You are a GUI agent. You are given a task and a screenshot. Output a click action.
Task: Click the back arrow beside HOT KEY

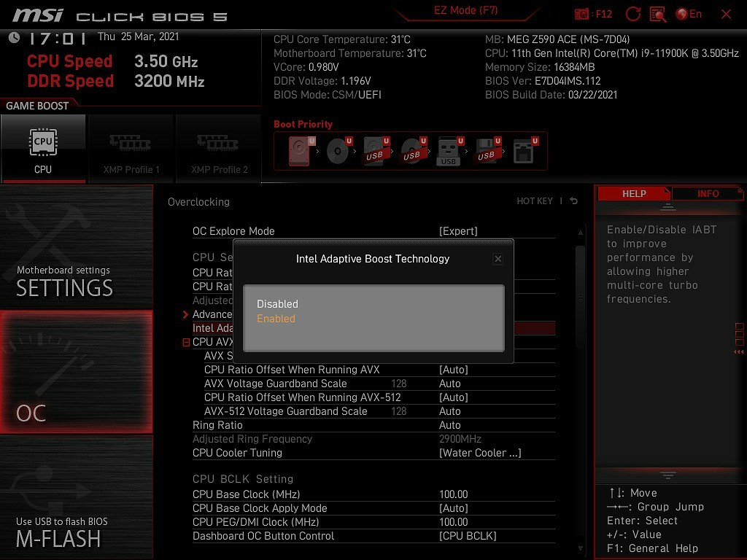pyautogui.click(x=574, y=201)
